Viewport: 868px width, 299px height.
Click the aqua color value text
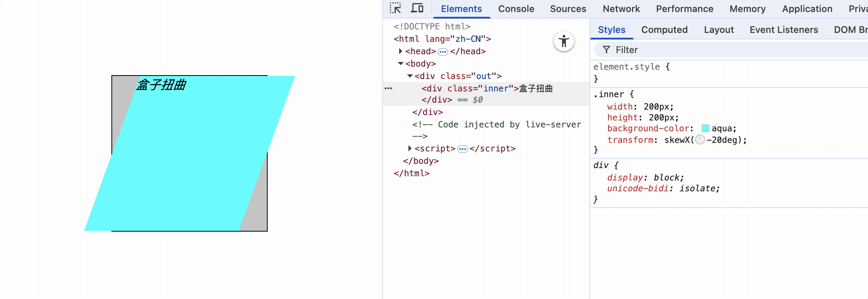coord(722,128)
